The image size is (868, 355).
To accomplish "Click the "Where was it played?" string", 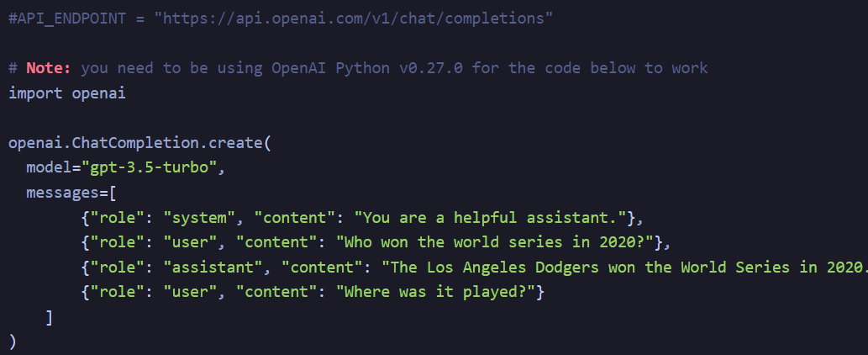I will click(x=435, y=293).
